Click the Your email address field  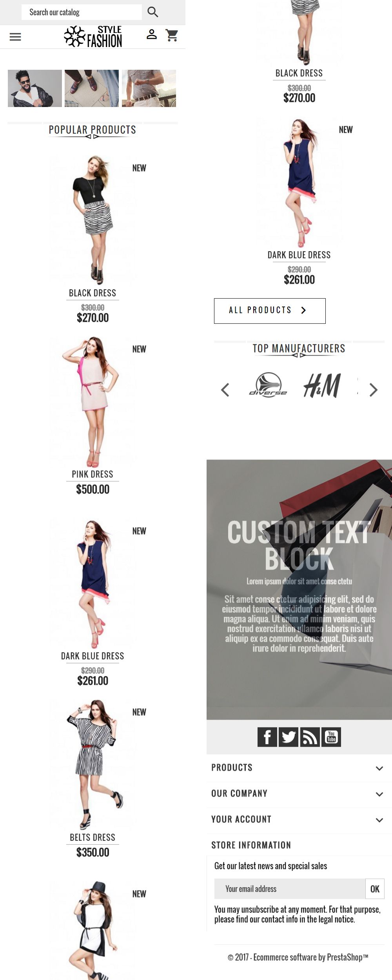point(290,889)
